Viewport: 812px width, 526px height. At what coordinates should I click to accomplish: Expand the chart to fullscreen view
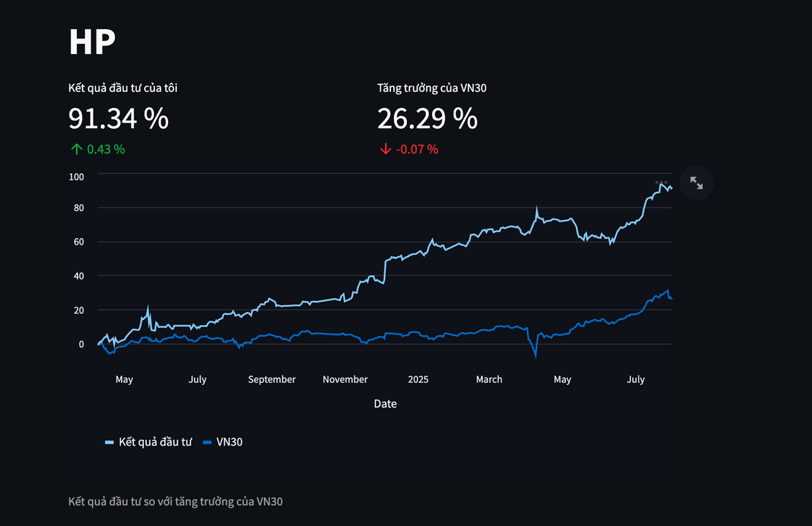[696, 183]
